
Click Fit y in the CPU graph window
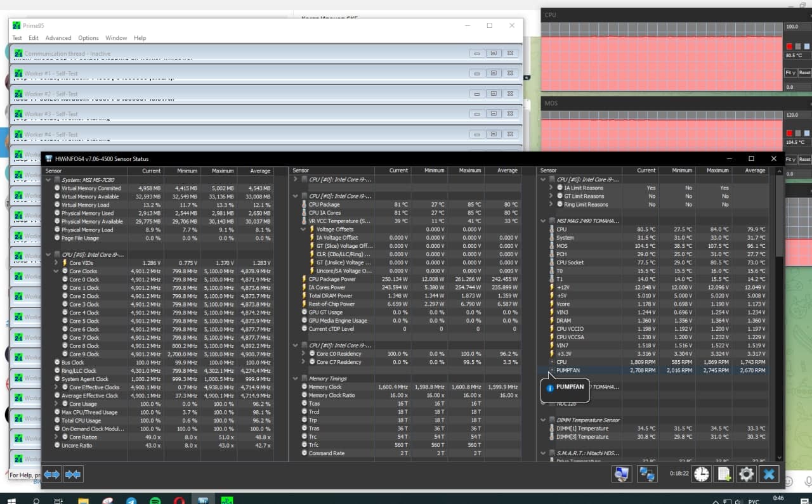coord(790,73)
